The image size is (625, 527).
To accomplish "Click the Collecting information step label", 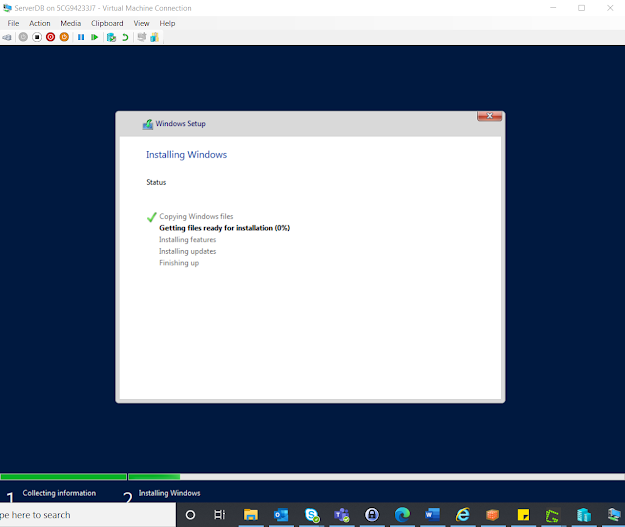I will coord(59,493).
